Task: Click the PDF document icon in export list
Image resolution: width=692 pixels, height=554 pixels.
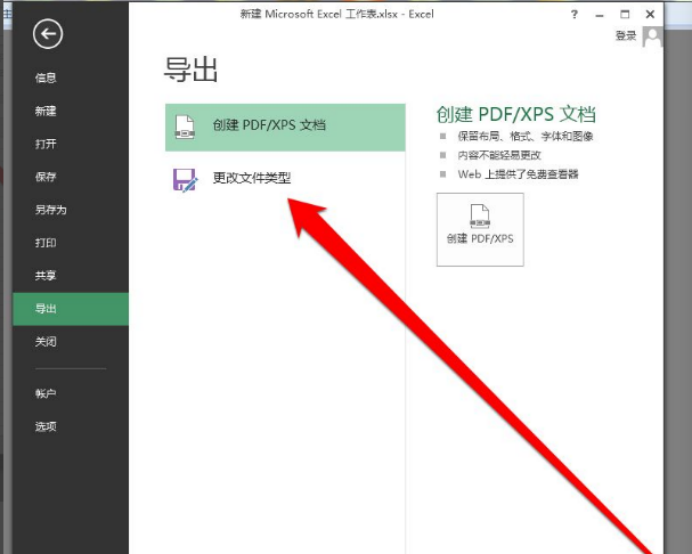Action: (185, 127)
